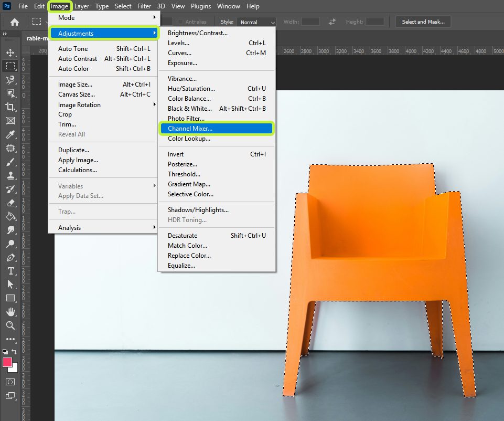Click the Height input field

pyautogui.click(x=375, y=22)
